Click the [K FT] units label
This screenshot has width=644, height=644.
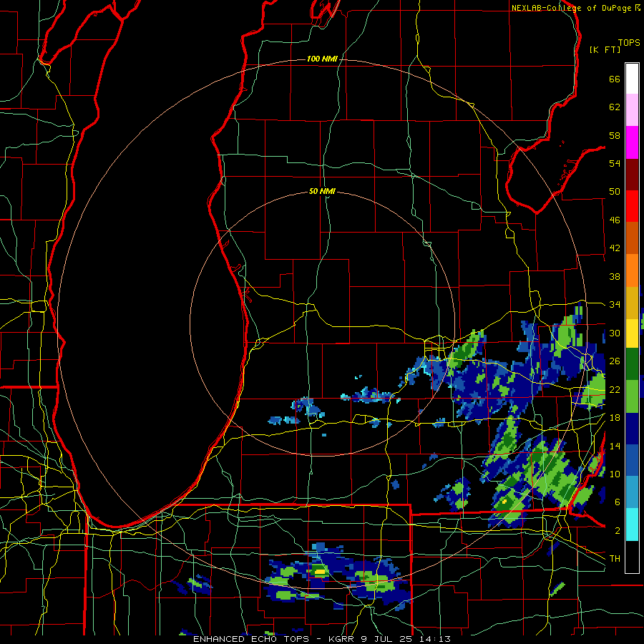[x=605, y=49]
